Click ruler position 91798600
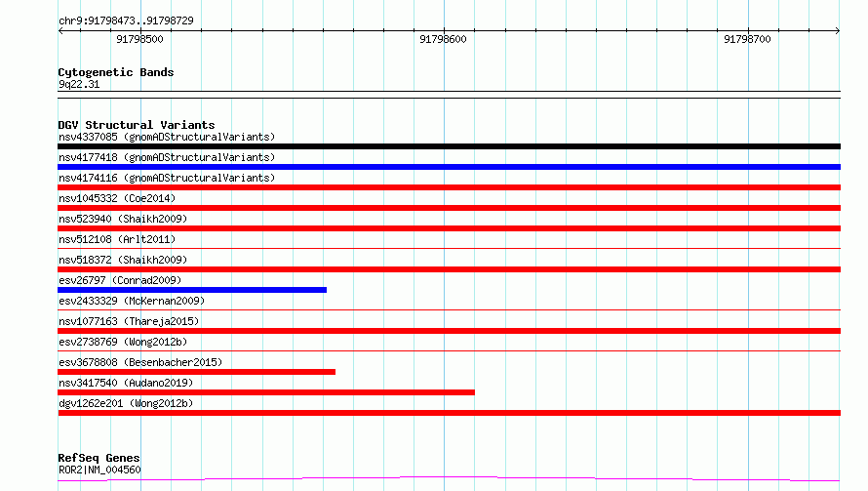This screenshot has height=491, width=868. tap(443, 39)
